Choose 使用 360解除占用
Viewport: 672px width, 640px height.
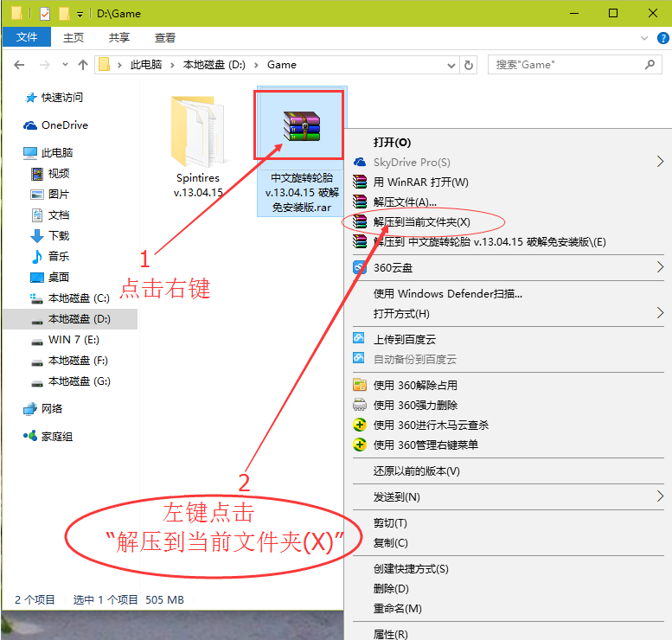pyautogui.click(x=509, y=385)
